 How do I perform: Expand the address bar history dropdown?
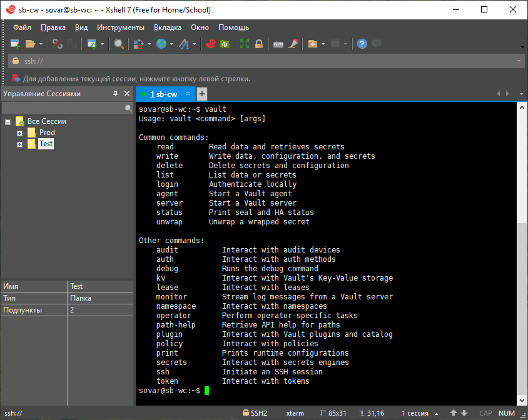pos(519,61)
